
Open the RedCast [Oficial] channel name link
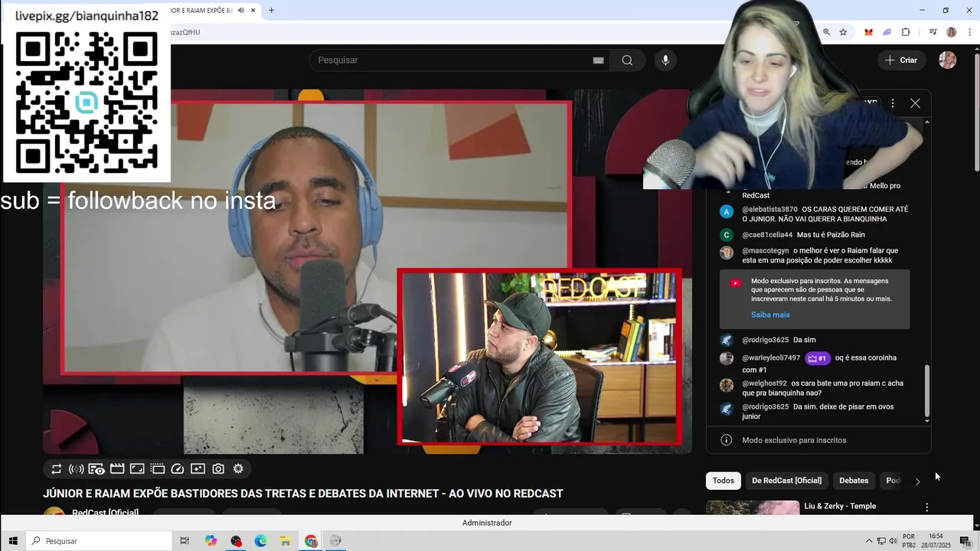106,512
